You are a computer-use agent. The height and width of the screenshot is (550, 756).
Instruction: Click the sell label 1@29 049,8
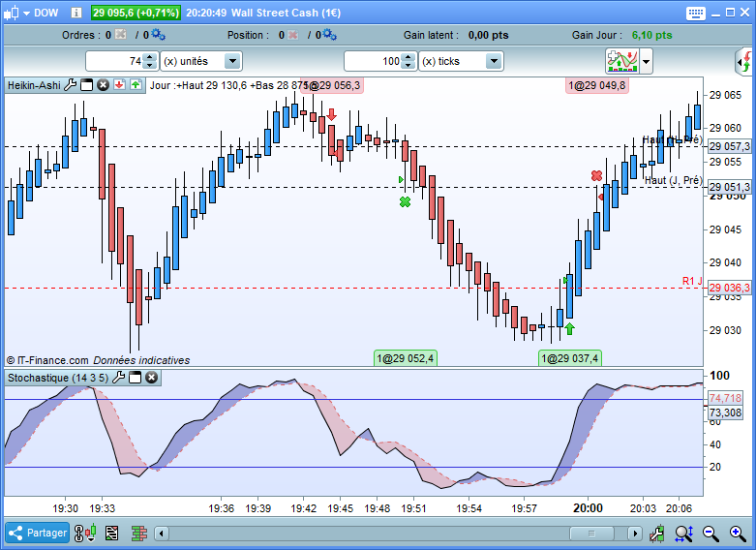coord(597,85)
